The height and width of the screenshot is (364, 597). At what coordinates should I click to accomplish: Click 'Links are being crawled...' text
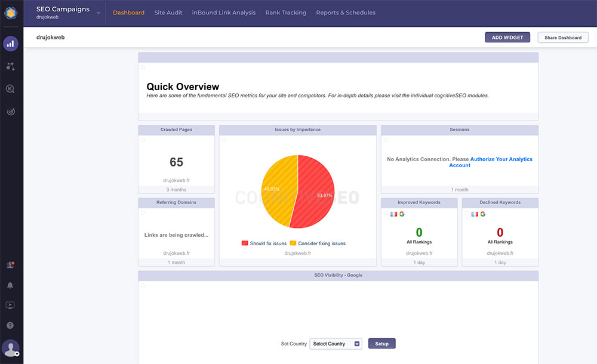coord(176,235)
